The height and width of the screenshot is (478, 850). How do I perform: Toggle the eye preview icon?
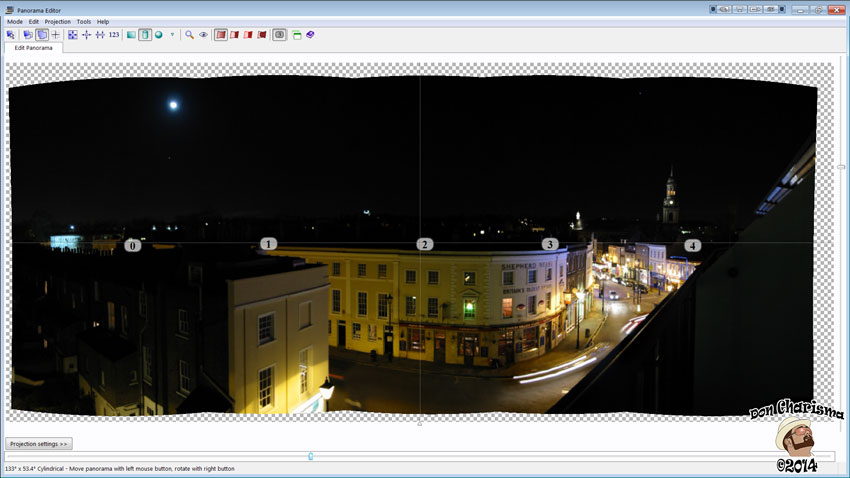[203, 34]
